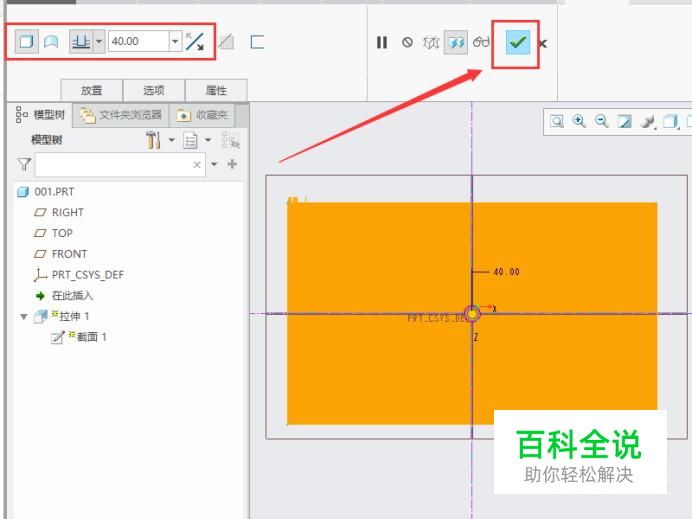Toggle thicken sketch option
The width and height of the screenshot is (692, 519).
(257, 42)
